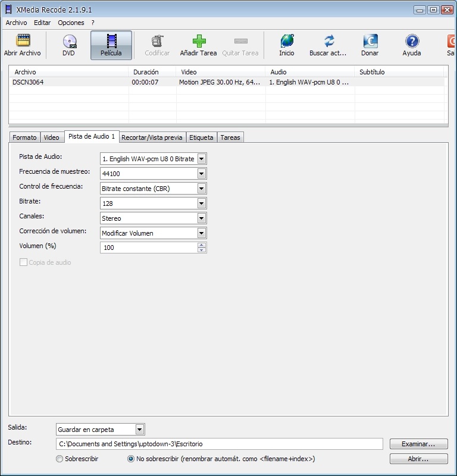Click the Donar euro icon
This screenshot has width=457, height=476.
point(370,41)
